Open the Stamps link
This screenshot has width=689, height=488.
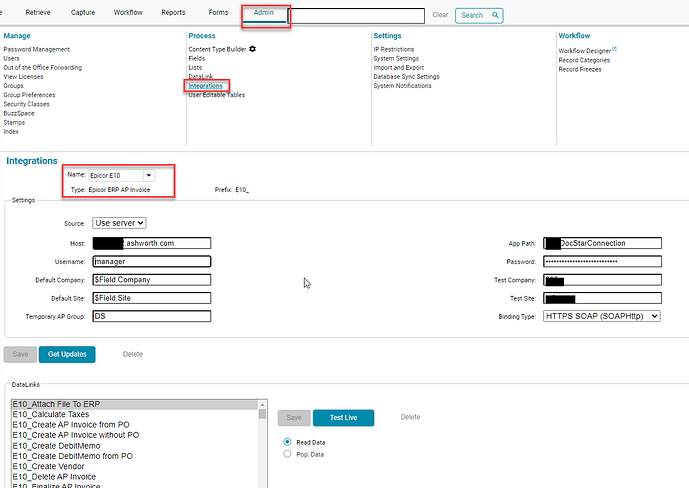[14, 123]
